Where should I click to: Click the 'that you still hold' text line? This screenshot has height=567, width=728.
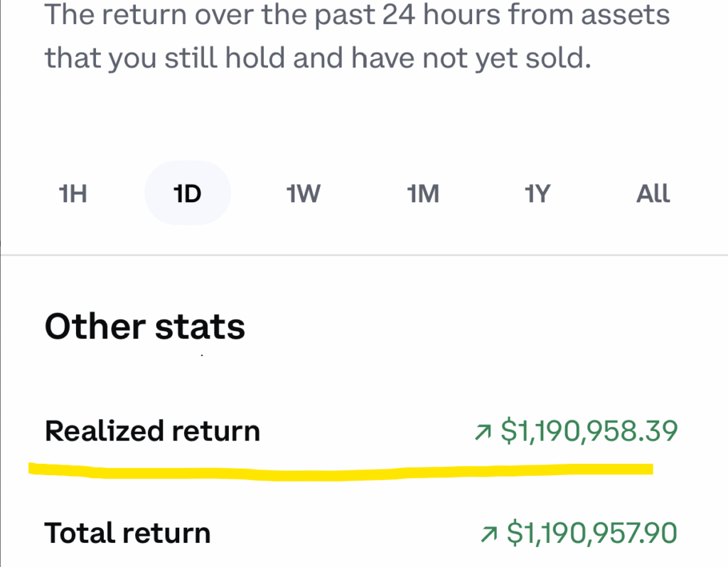point(318,58)
